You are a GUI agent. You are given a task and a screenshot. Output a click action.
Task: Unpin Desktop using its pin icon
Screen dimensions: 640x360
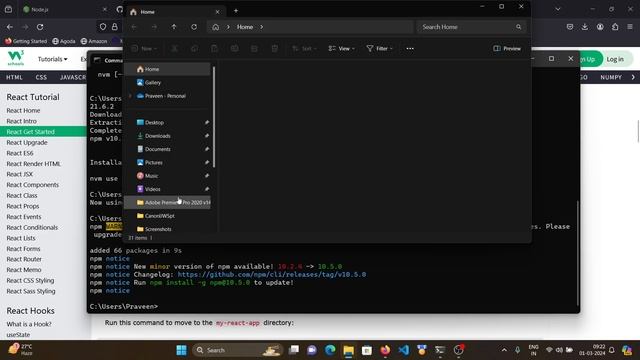coord(207,122)
